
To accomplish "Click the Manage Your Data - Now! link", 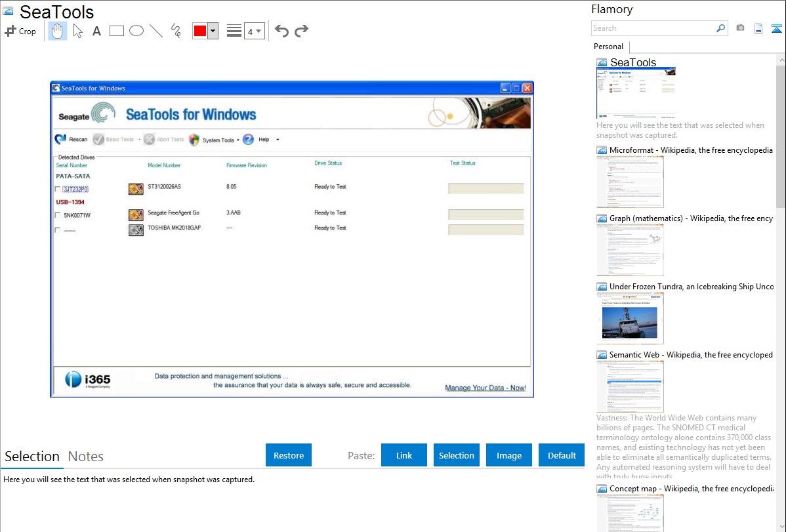I will [x=486, y=388].
